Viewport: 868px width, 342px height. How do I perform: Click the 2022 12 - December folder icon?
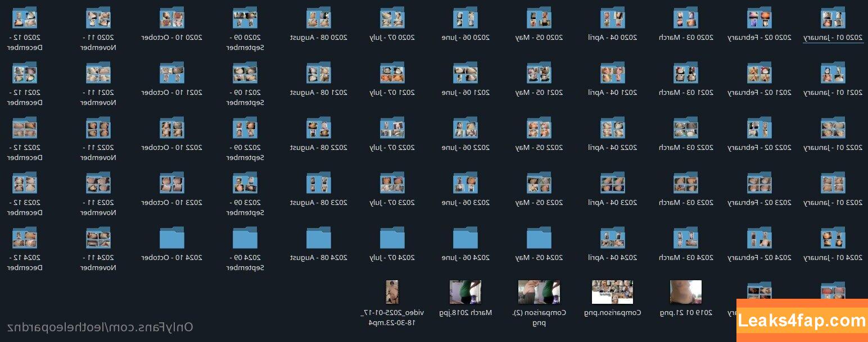[25, 128]
